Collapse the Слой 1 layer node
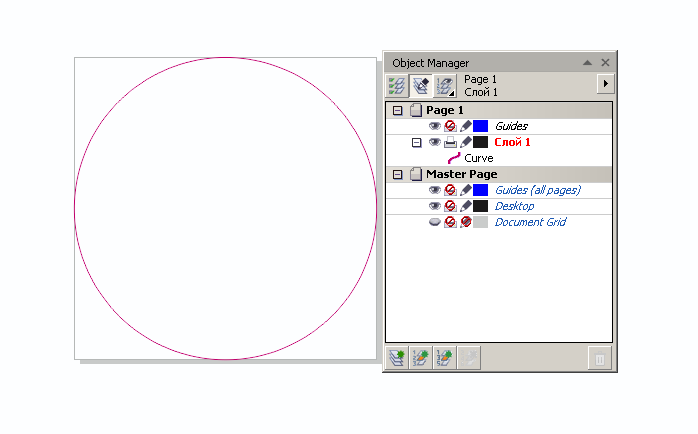698x434 pixels. pyautogui.click(x=416, y=142)
